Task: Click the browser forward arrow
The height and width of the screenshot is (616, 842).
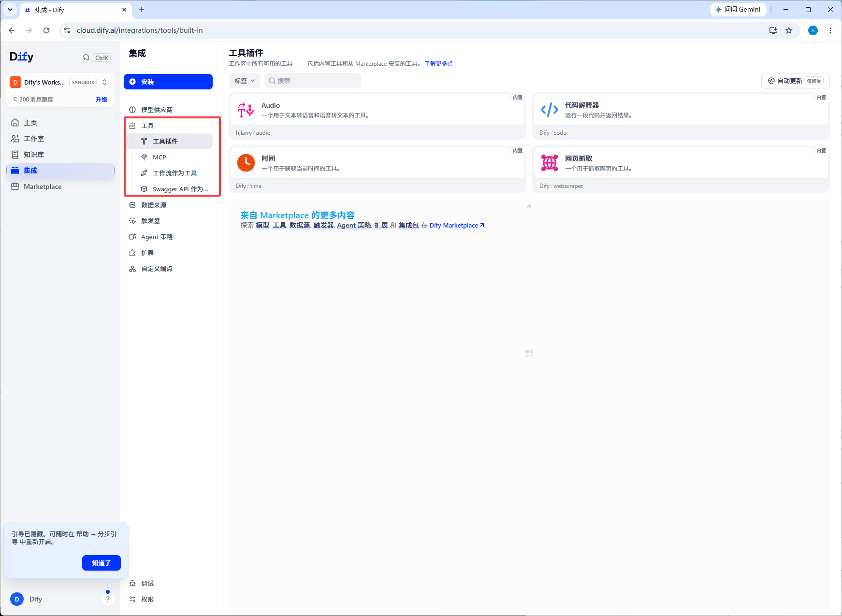Action: pos(29,30)
